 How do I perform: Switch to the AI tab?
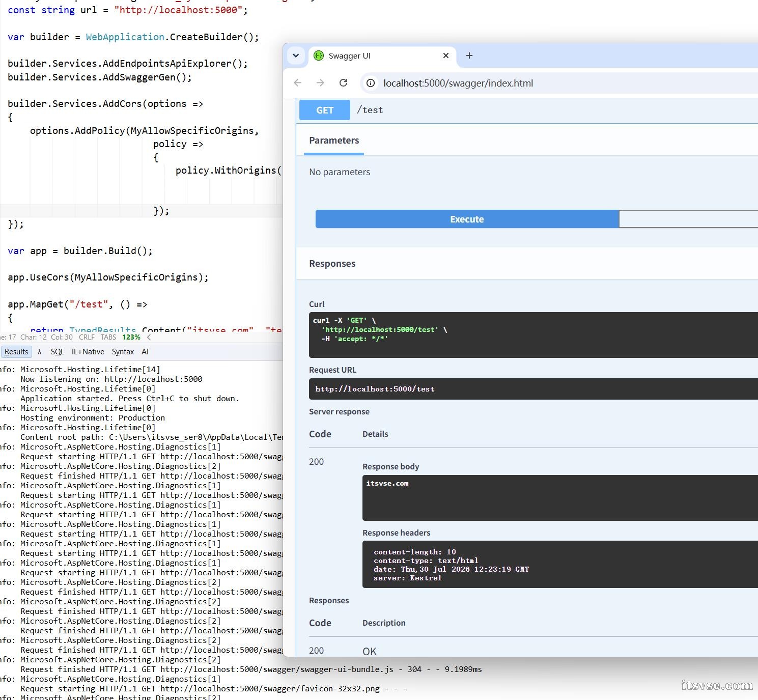(x=145, y=352)
